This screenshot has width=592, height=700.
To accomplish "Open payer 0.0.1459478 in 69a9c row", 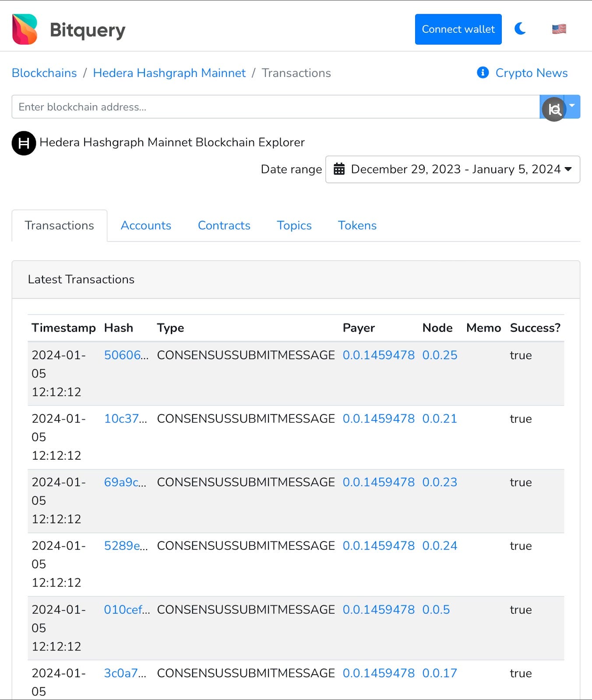I will point(378,482).
